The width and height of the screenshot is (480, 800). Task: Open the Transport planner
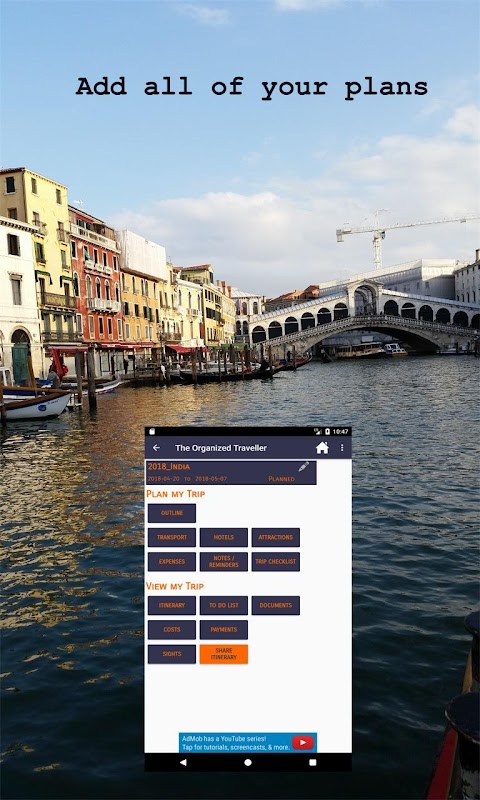coord(172,537)
